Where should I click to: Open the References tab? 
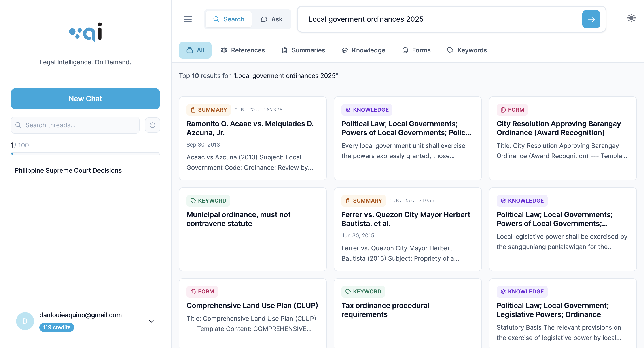click(242, 50)
